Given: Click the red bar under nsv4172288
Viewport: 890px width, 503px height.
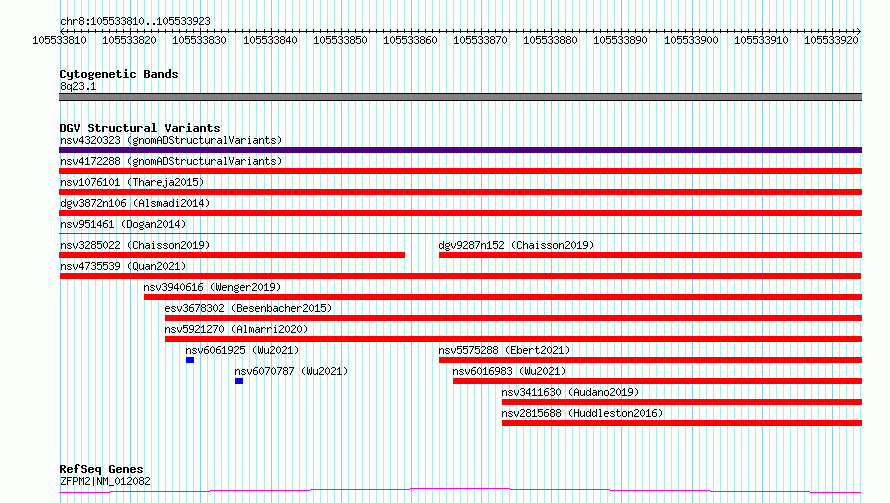Looking at the screenshot, I should (x=460, y=171).
